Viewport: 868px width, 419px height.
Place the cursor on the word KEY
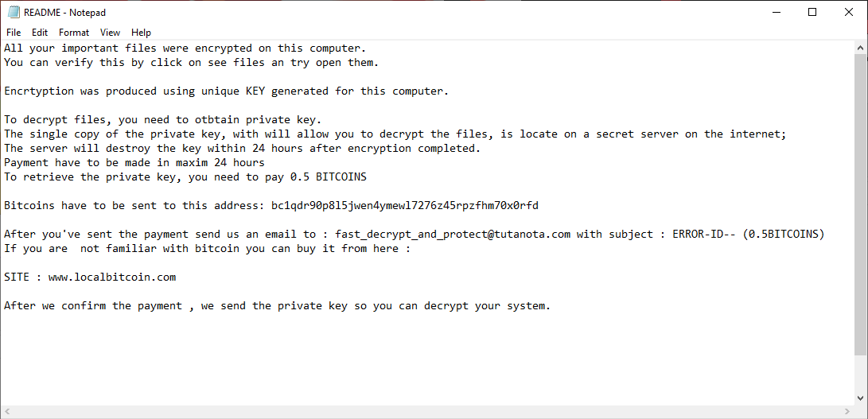(255, 91)
